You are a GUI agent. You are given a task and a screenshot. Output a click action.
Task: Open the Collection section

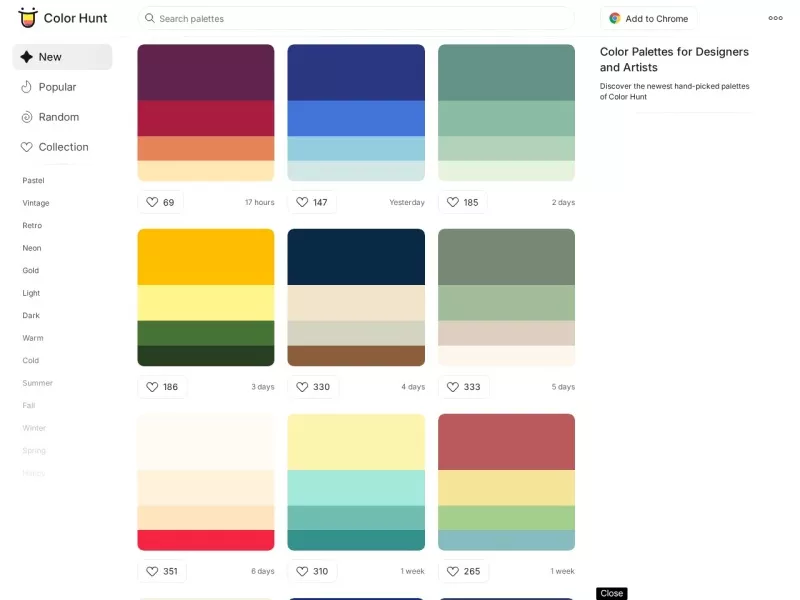62,147
